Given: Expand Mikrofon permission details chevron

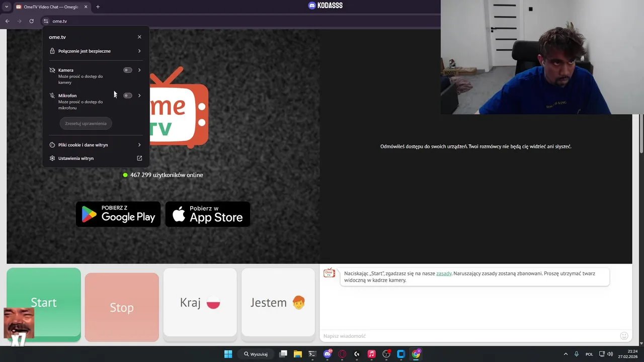Looking at the screenshot, I should click(x=139, y=96).
